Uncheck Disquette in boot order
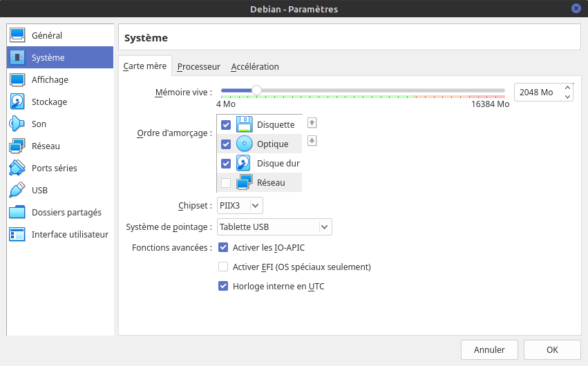Image resolution: width=588 pixels, height=366 pixels. (226, 125)
